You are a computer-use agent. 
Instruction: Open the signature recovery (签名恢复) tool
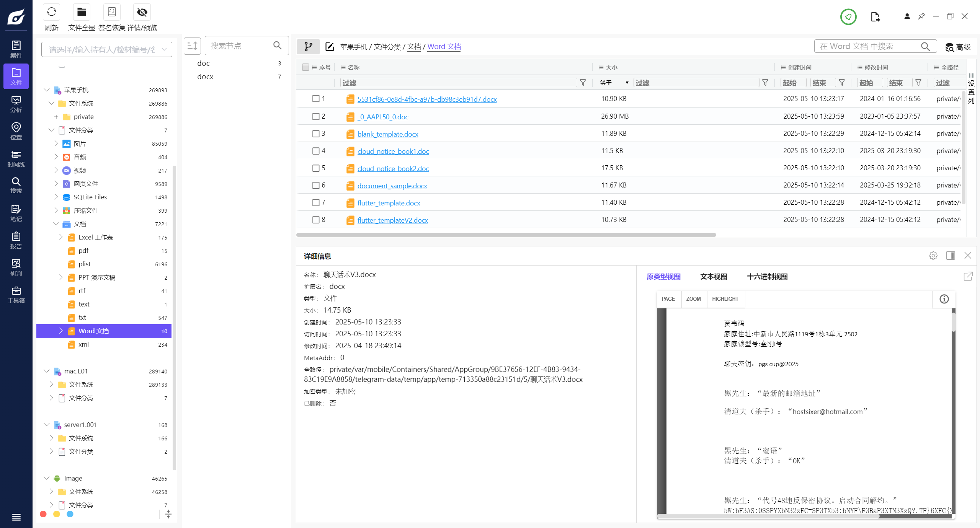(112, 12)
